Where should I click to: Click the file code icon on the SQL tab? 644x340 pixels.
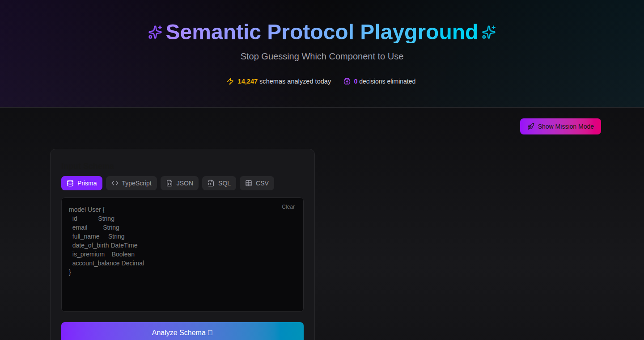click(x=211, y=183)
